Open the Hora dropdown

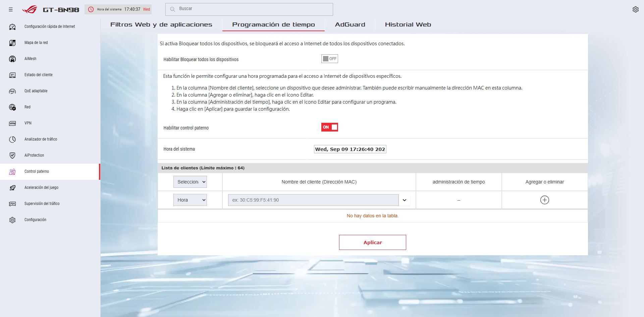coord(190,200)
